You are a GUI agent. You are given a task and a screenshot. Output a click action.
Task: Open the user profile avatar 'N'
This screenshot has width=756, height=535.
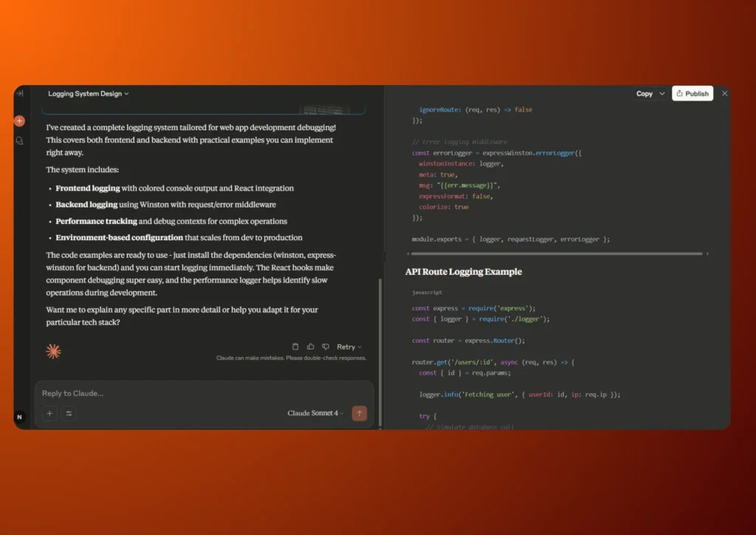[20, 417]
